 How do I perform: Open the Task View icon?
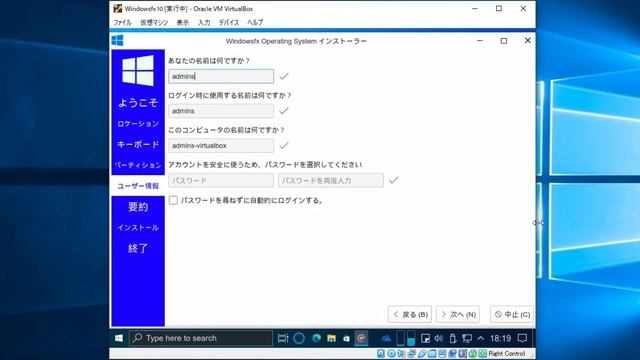(283, 338)
